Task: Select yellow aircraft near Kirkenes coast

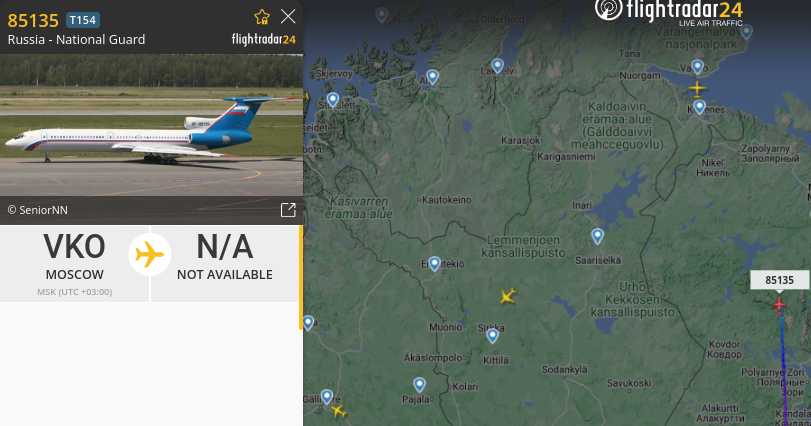Action: 697,89
